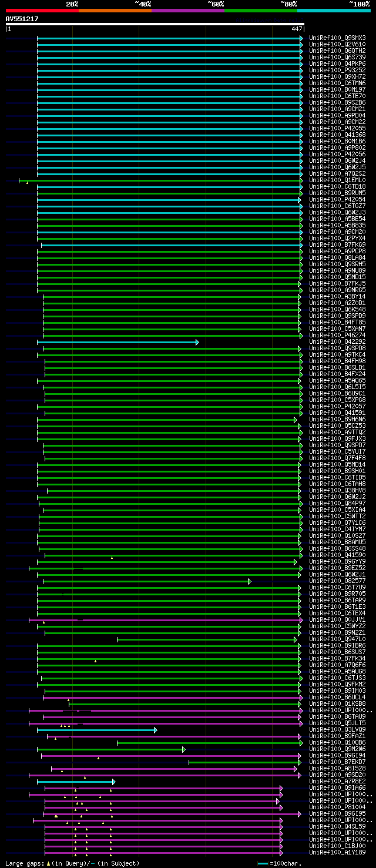376x868 pixels.
Task: Select the UniRef100_Q2PYX4 label
Action: pyautogui.click(x=337, y=238)
